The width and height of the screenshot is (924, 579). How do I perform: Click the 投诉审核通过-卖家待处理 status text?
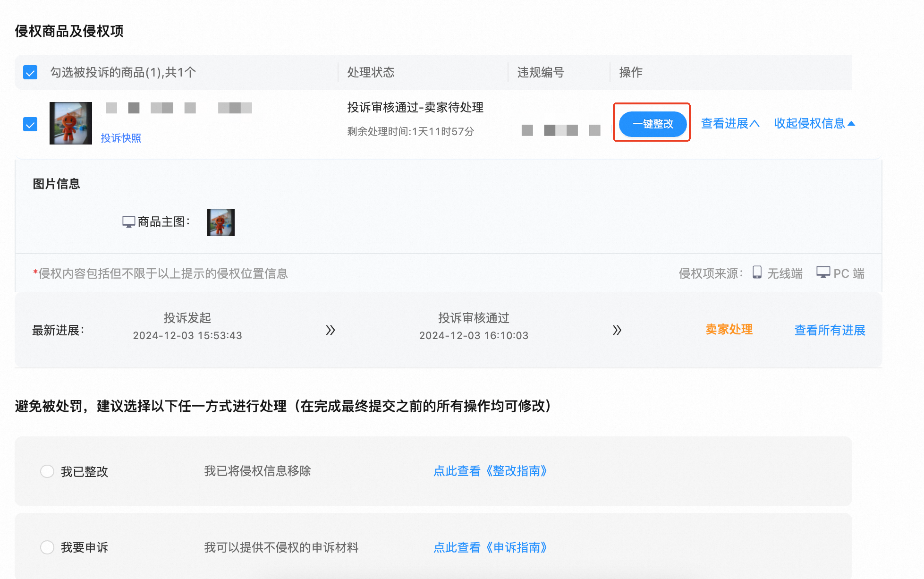pos(415,107)
